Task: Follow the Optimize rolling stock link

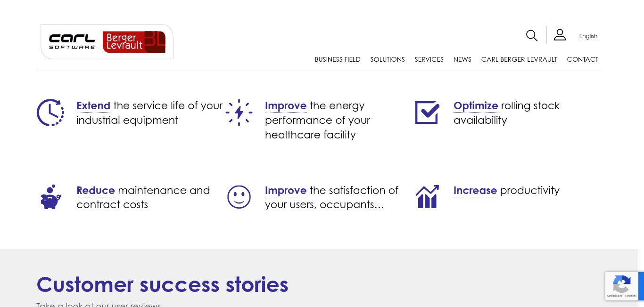Action: pos(476,105)
